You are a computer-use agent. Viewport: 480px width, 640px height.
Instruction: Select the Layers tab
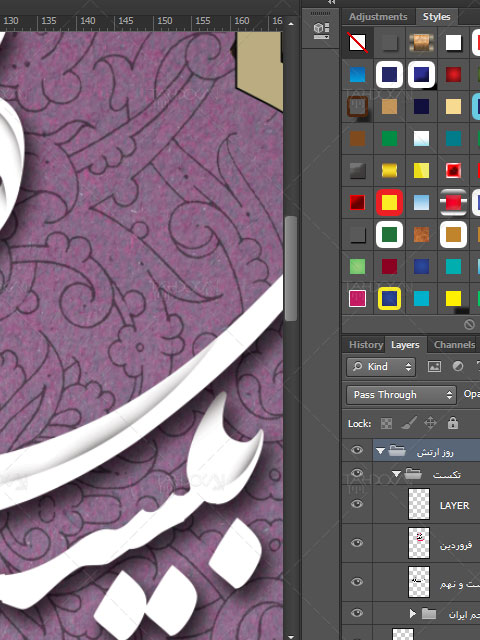click(405, 345)
